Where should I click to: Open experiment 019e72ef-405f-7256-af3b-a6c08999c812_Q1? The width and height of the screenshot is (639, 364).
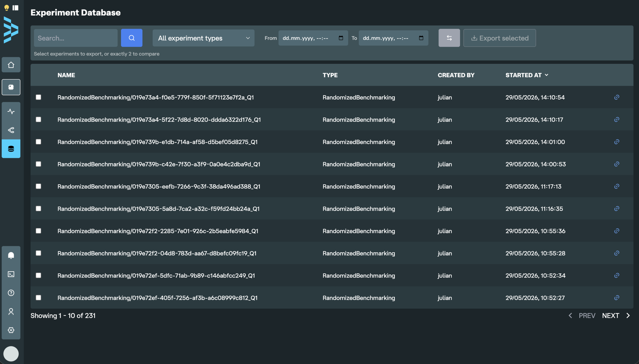158,298
